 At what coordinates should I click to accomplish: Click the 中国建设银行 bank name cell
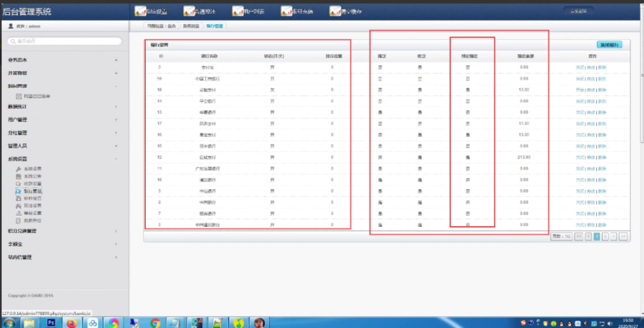(206, 224)
